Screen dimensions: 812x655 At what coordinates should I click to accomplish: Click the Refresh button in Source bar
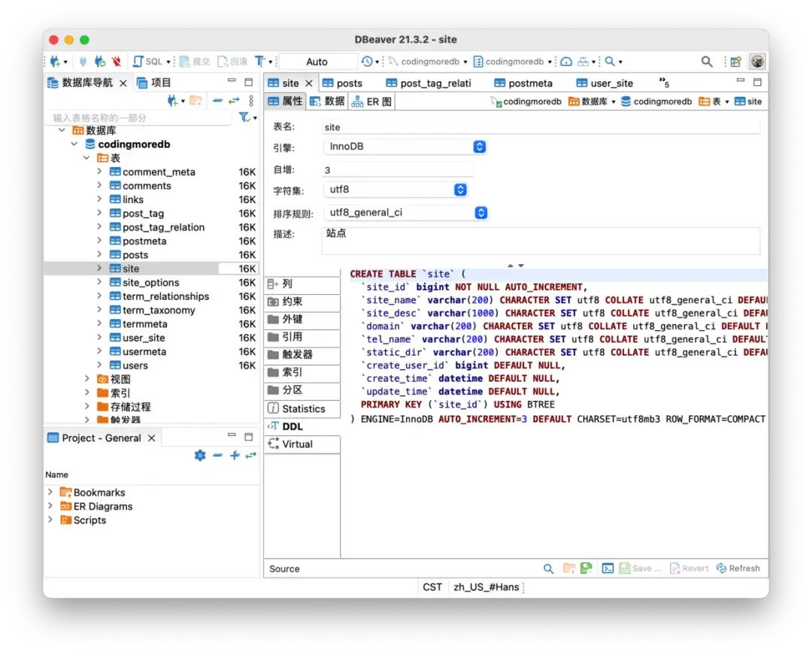coord(738,569)
